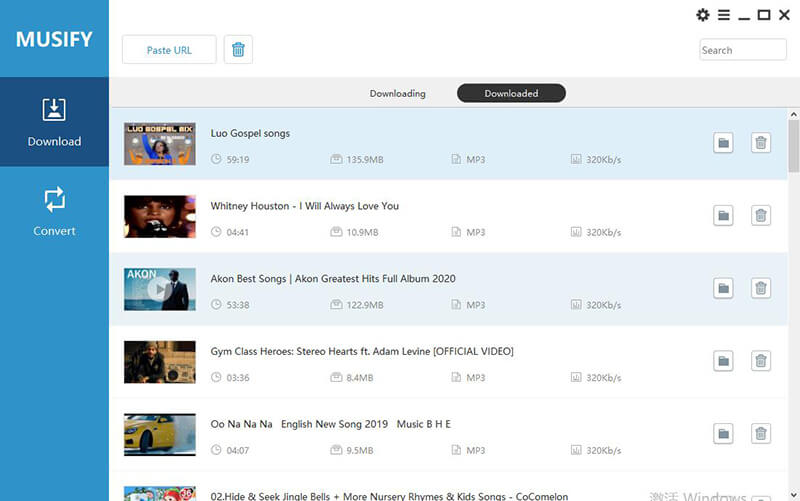This screenshot has height=501, width=800.
Task: Click the duration 59:19
Action: (x=238, y=160)
